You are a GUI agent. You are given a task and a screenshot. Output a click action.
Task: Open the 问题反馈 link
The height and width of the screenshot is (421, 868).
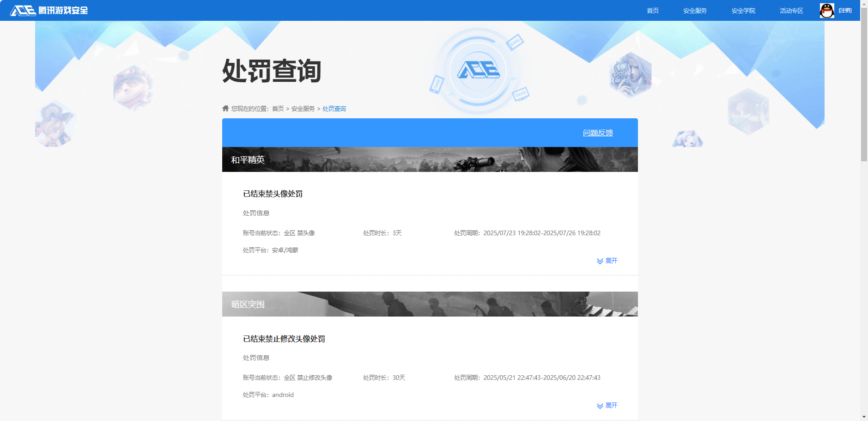pyautogui.click(x=598, y=133)
